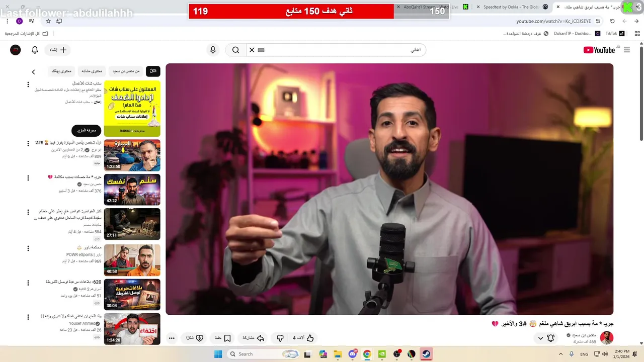This screenshot has height=362, width=644.
Task: Go to YouTube home via the logo
Action: tap(599, 50)
